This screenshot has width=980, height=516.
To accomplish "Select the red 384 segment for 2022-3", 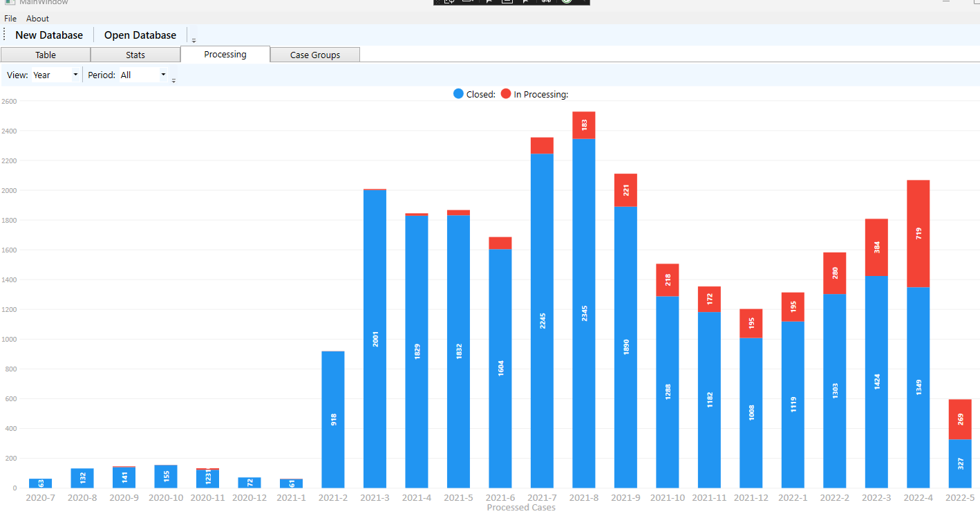I will click(876, 248).
